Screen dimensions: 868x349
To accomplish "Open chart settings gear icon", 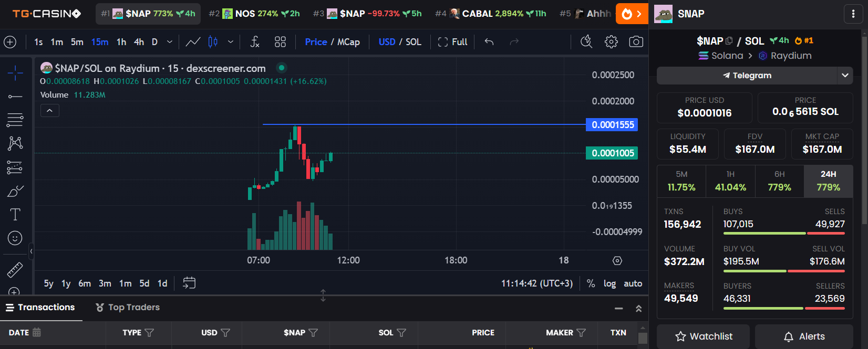I will [611, 42].
